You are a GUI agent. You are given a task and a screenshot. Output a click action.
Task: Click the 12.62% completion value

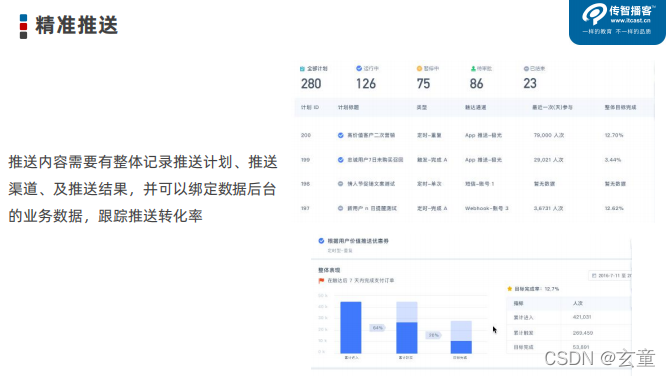tap(614, 208)
